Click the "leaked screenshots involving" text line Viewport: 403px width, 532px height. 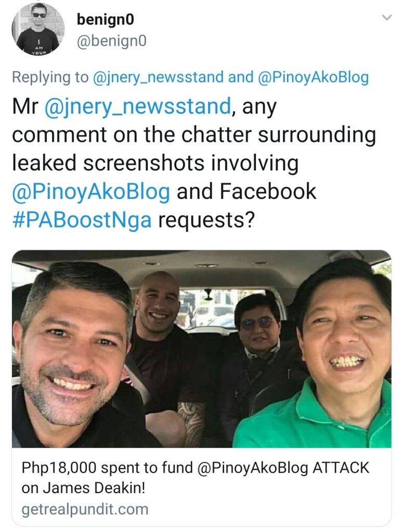[x=155, y=163]
